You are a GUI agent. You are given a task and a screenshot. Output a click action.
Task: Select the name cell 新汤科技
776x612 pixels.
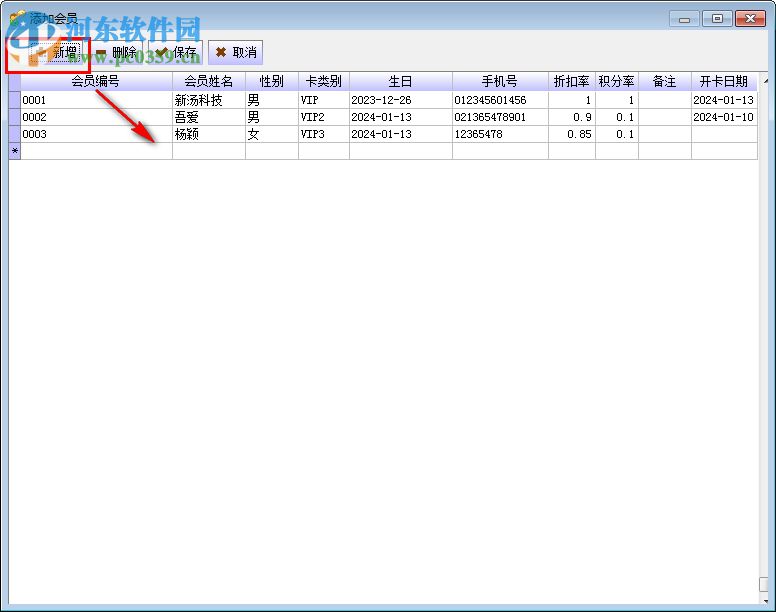(208, 100)
